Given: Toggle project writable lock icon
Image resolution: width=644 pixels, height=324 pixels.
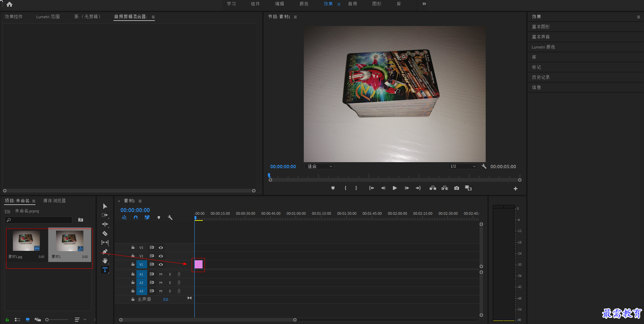Looking at the screenshot, I should 7,320.
